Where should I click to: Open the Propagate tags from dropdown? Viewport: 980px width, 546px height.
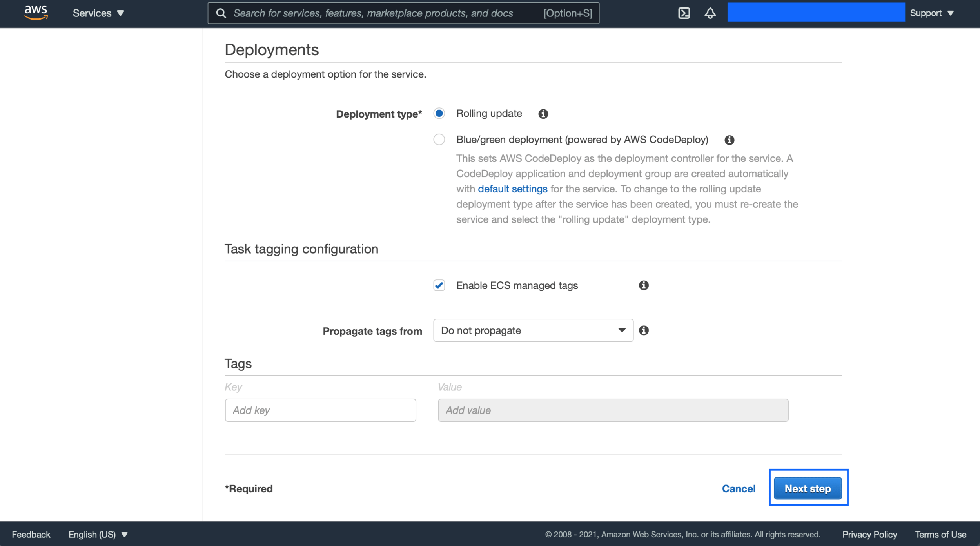(x=533, y=330)
